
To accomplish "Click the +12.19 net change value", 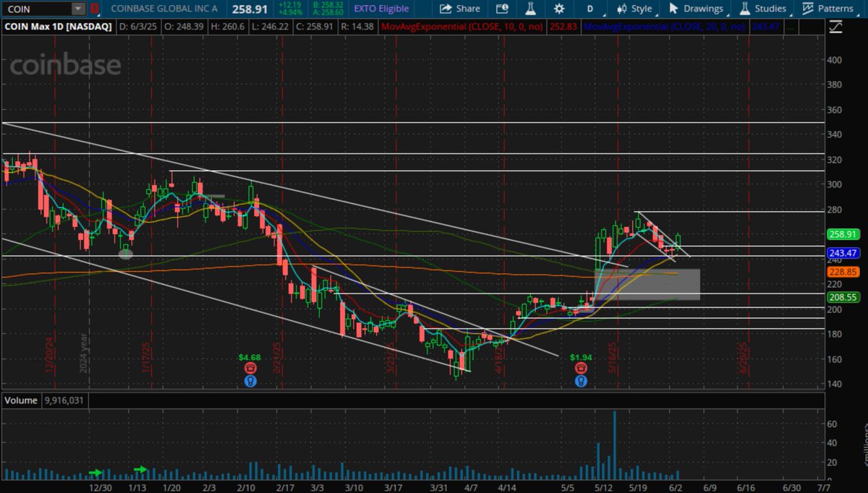I will (x=289, y=5).
